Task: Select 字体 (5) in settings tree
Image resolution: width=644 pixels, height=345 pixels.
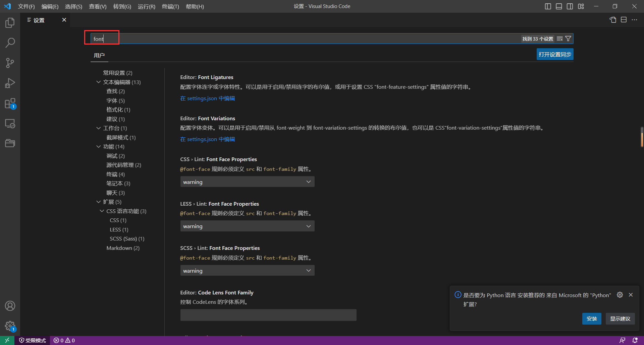Action: (116, 100)
